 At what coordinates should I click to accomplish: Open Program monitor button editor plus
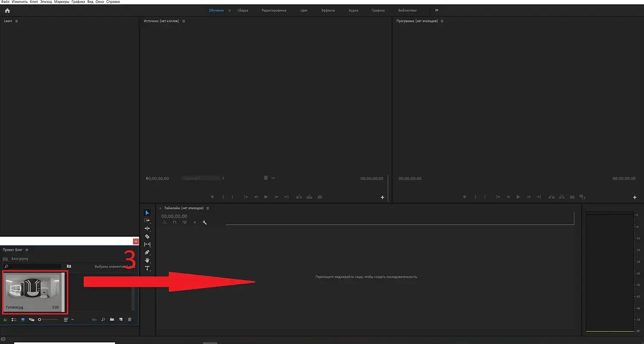coord(635,197)
